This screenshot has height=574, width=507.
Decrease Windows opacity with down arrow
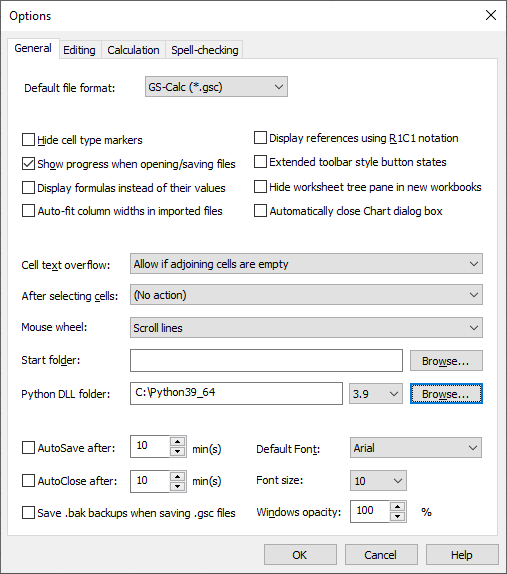398,516
